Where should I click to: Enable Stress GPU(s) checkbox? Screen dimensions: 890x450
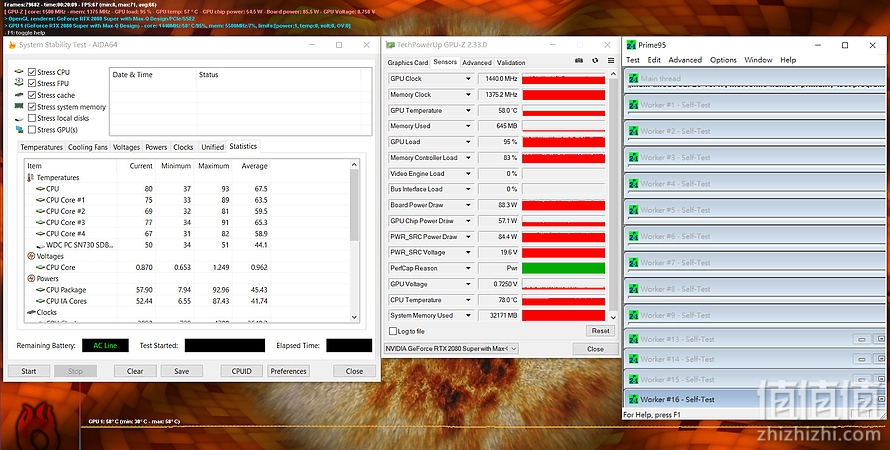pos(32,130)
